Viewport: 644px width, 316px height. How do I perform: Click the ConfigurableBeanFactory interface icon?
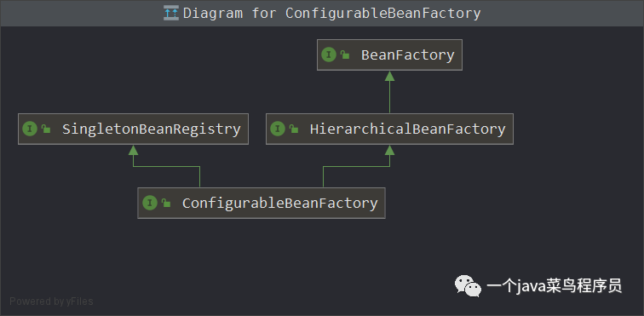click(150, 203)
